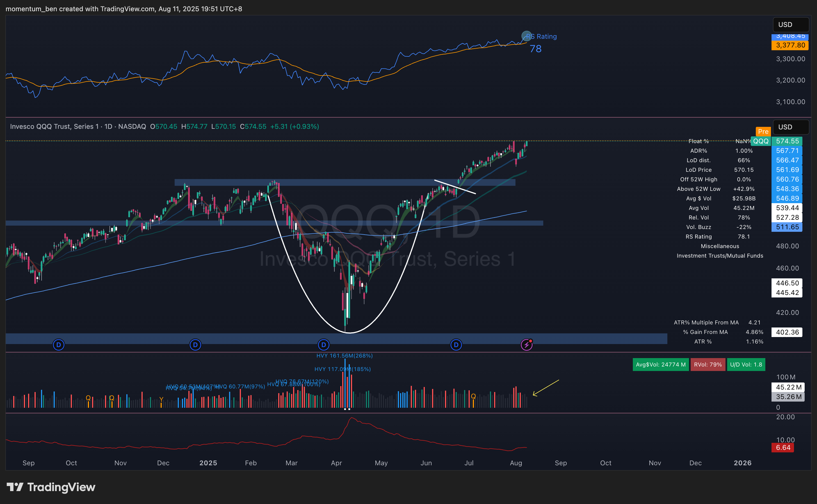Image resolution: width=817 pixels, height=504 pixels.
Task: Open USD currency selector in main chart
Action: tap(790, 127)
